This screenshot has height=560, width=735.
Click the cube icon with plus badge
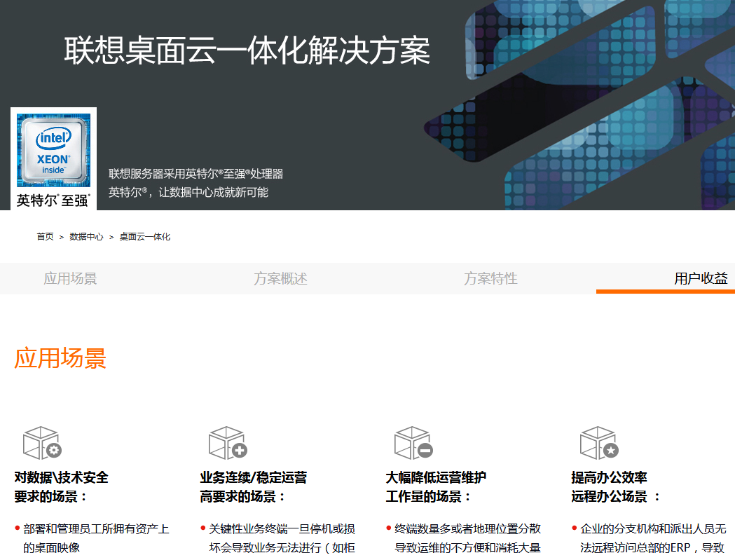[x=228, y=443]
